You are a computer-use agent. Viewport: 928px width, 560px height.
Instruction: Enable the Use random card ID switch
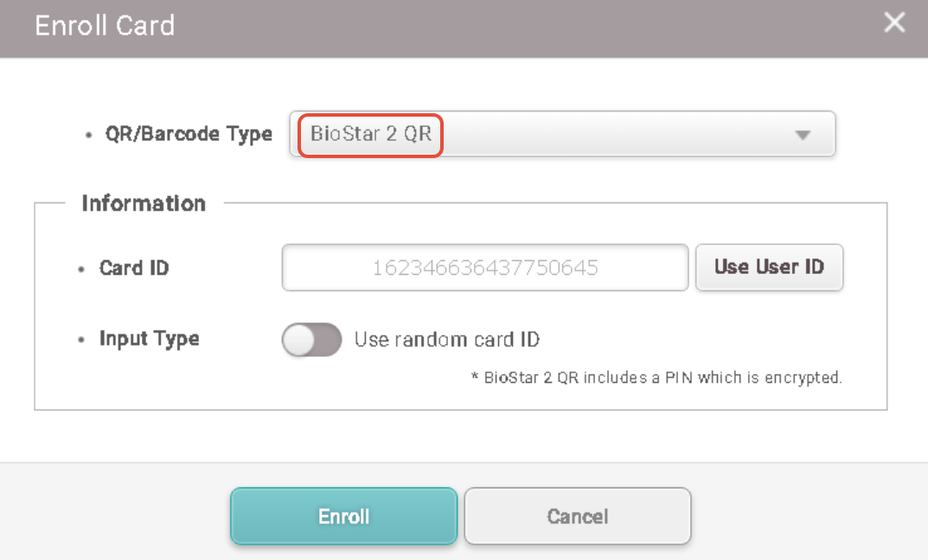tap(311, 340)
